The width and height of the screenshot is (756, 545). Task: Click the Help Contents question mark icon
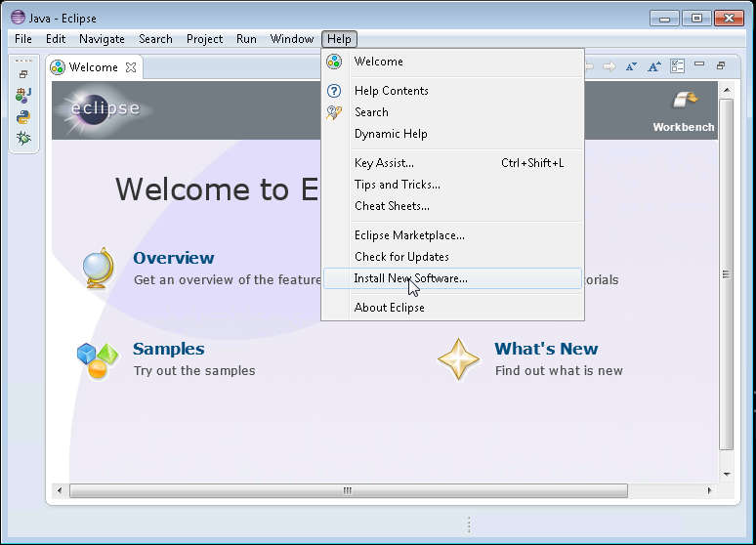coord(334,91)
